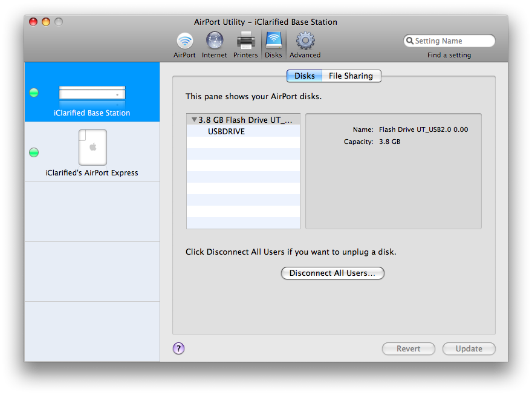Switch to the File Sharing tab
This screenshot has width=532, height=395.
[x=351, y=76]
